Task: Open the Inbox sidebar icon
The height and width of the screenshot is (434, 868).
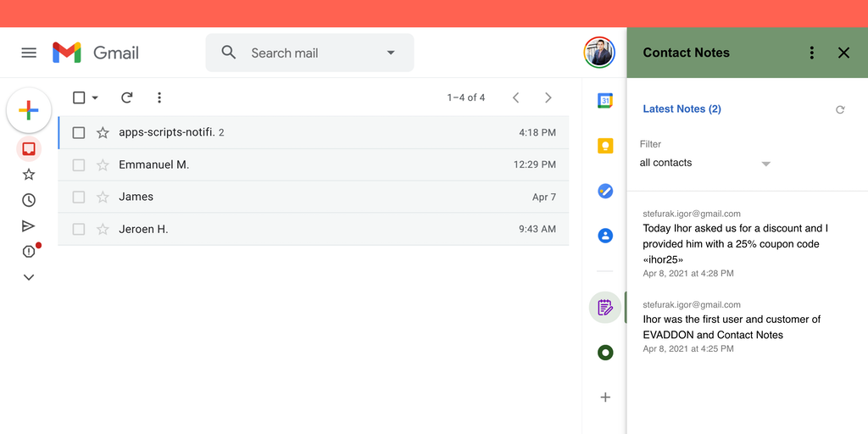Action: pyautogui.click(x=29, y=148)
